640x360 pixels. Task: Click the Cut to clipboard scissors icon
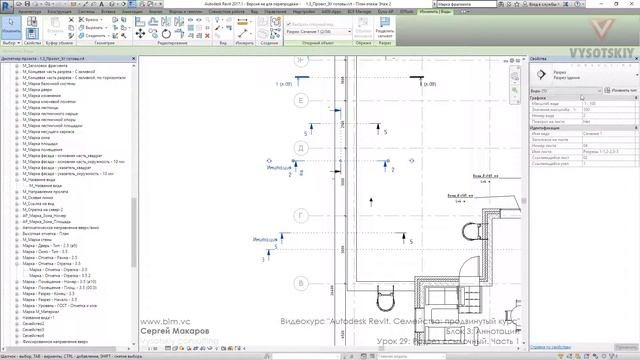click(x=71, y=20)
